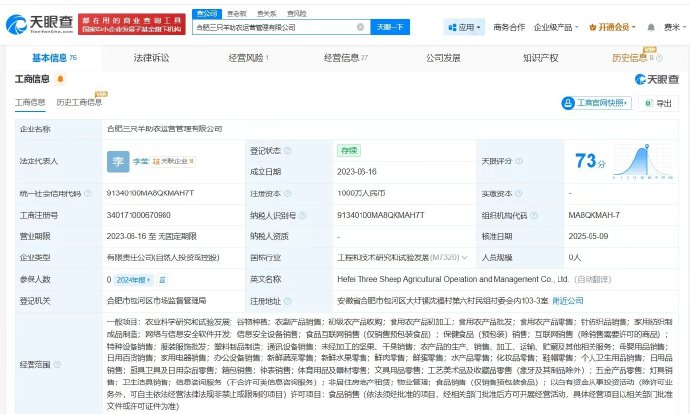690x414 pixels.
Task: Click the 天眼一下 search button
Action: [390, 27]
